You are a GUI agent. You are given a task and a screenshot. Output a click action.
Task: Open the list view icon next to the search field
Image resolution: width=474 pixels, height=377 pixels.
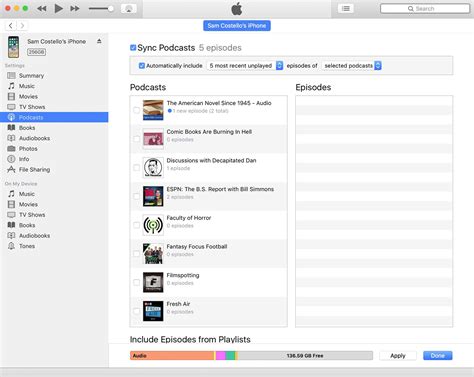pyautogui.click(x=346, y=8)
